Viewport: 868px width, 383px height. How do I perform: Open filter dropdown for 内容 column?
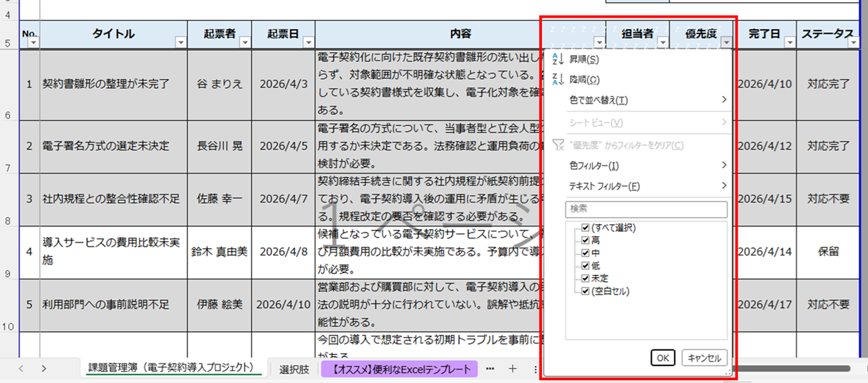click(599, 43)
